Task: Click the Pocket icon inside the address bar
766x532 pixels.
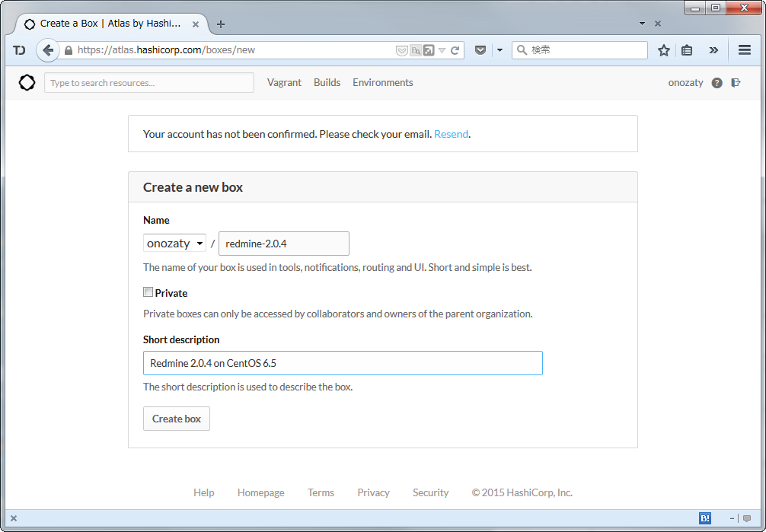Action: (x=401, y=50)
